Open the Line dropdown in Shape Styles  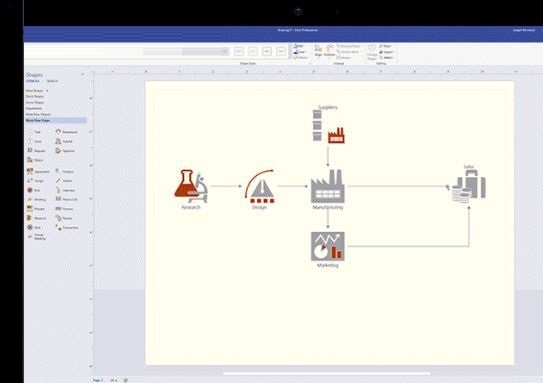click(x=300, y=52)
